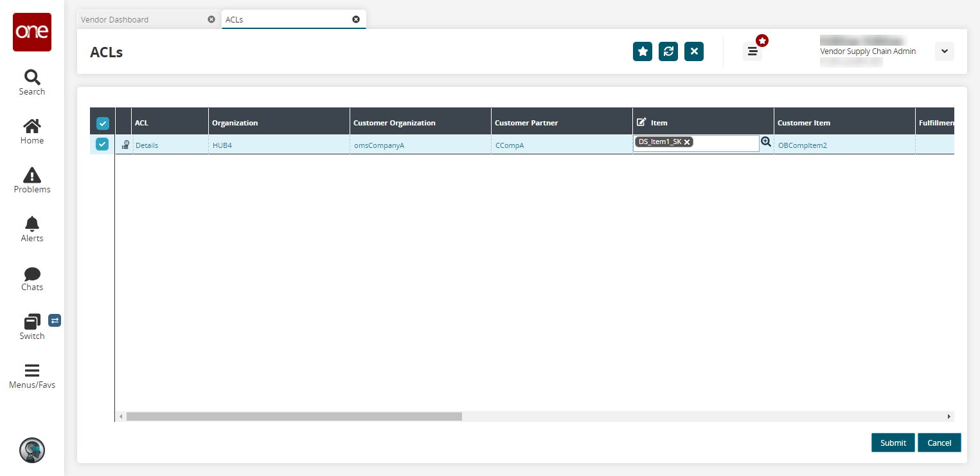Toggle the select-all checkbox in header
Screen dimensions: 980x476
[x=103, y=123]
